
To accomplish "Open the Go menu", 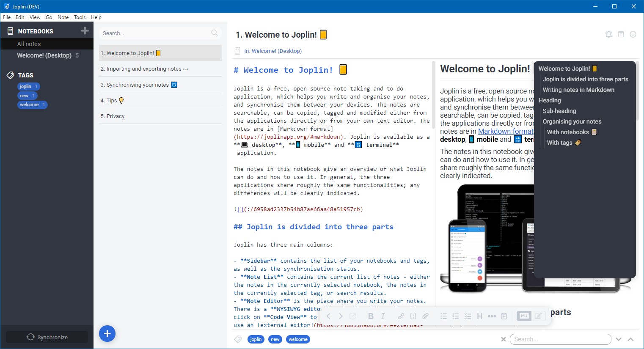I will click(49, 17).
